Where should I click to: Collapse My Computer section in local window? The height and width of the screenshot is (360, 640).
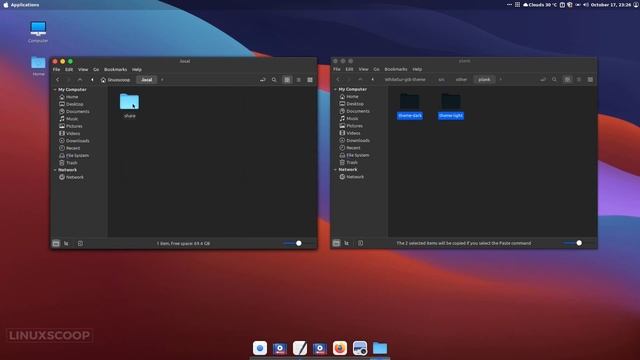[55, 90]
